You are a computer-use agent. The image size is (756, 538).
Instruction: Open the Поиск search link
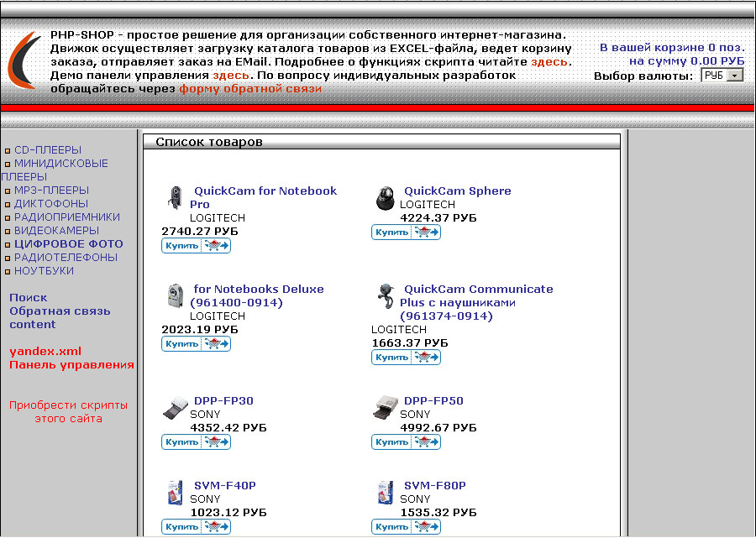(x=29, y=298)
